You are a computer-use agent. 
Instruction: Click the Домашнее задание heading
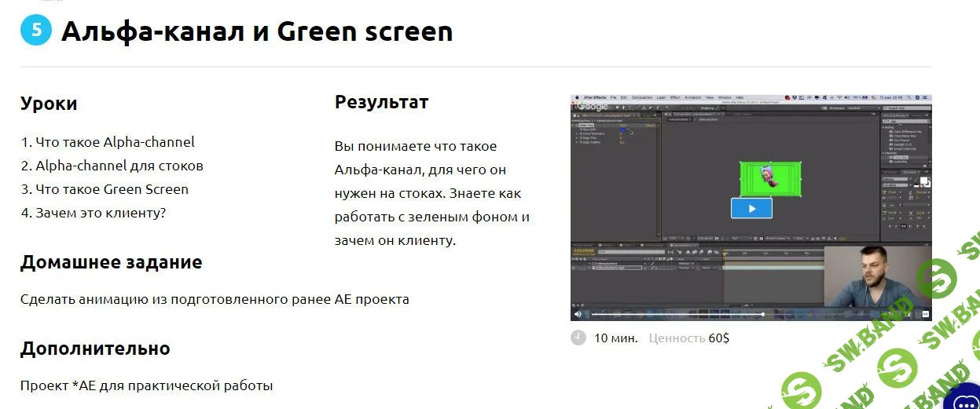click(x=111, y=262)
